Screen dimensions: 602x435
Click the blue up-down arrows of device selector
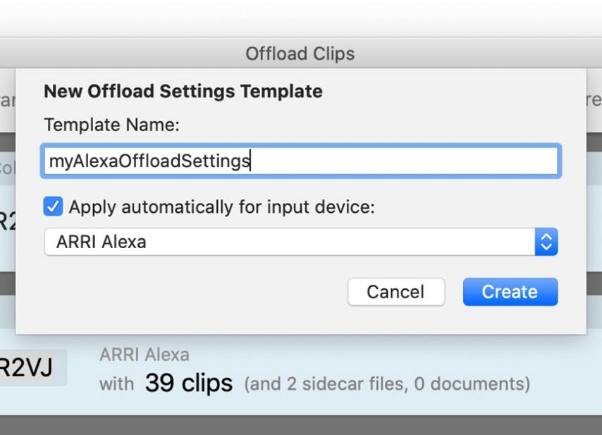(x=546, y=242)
